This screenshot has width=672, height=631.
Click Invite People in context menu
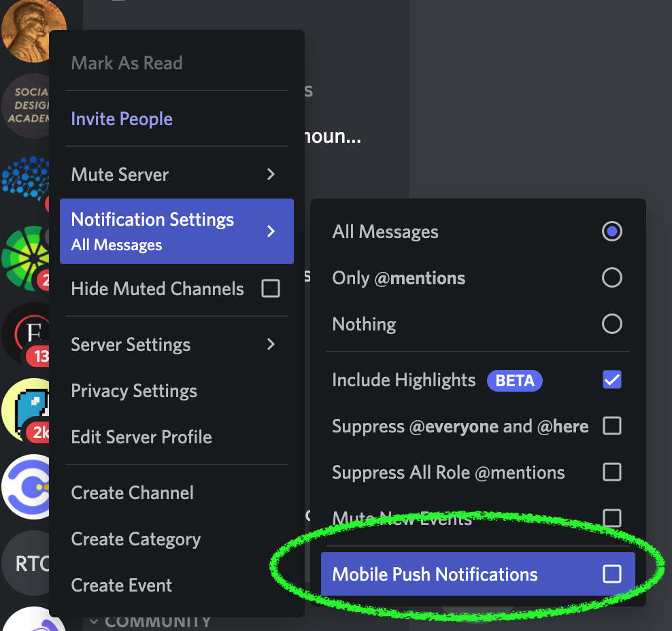coord(122,119)
